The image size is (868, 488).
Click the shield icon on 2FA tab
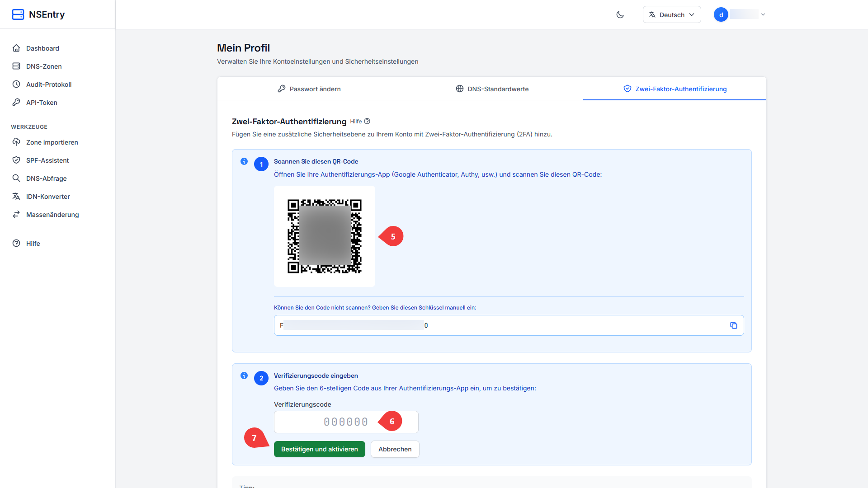pyautogui.click(x=627, y=89)
